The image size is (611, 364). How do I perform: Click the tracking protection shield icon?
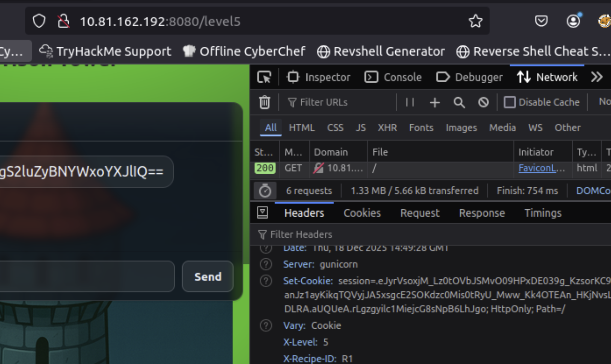coord(39,21)
